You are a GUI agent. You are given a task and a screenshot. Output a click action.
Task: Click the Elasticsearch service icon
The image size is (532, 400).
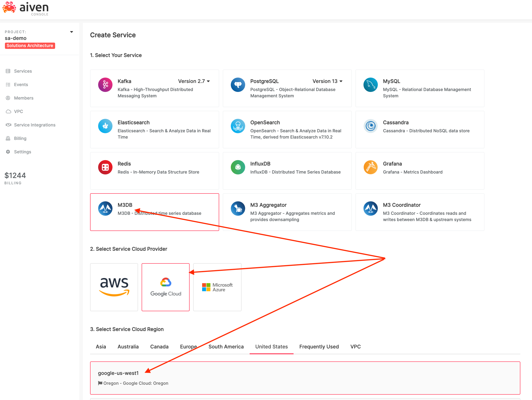tap(105, 126)
